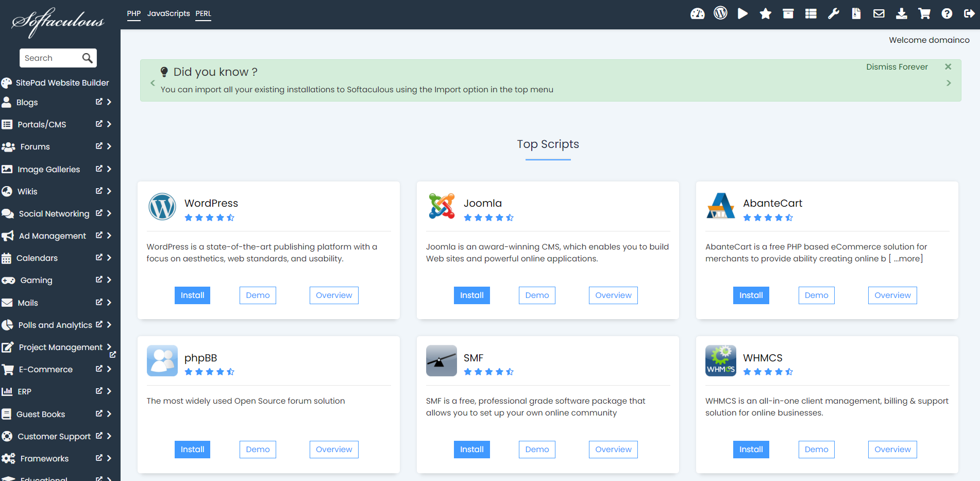Viewport: 980px width, 481px height.
Task: Expand the Calendars category
Action: pyautogui.click(x=109, y=258)
